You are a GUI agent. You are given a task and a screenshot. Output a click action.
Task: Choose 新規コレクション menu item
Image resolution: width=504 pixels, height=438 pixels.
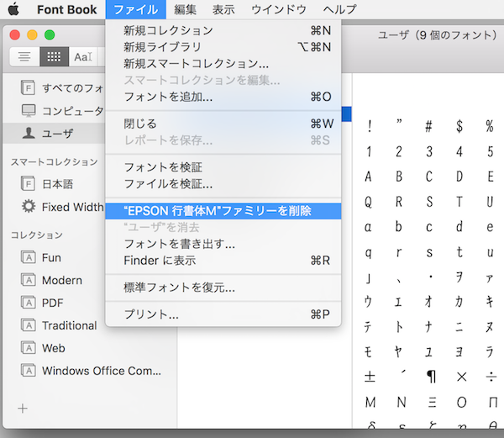point(223,30)
